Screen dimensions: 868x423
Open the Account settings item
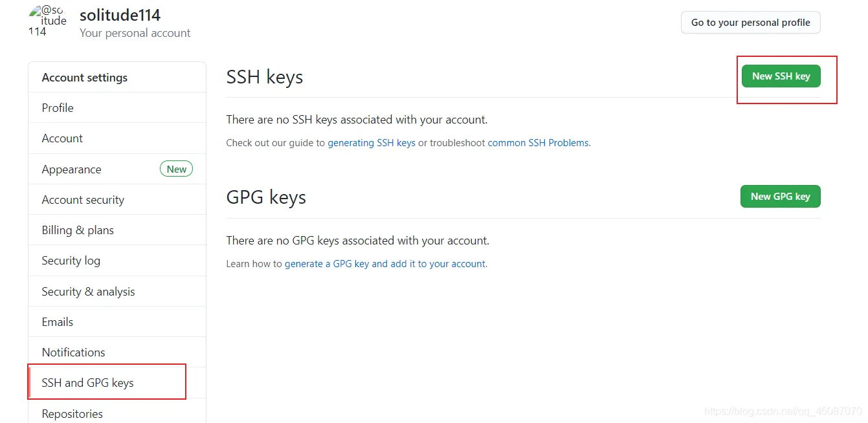tap(62, 138)
